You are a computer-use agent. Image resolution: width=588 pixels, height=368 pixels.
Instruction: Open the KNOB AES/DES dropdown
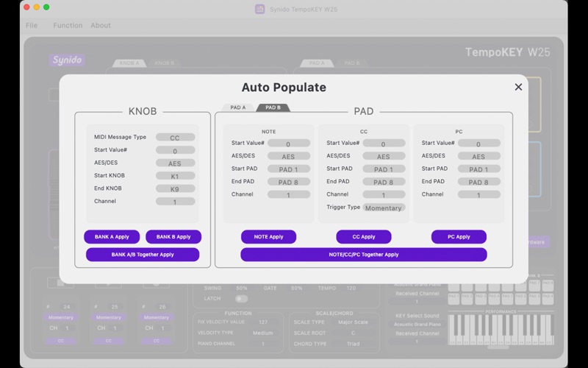tap(175, 163)
